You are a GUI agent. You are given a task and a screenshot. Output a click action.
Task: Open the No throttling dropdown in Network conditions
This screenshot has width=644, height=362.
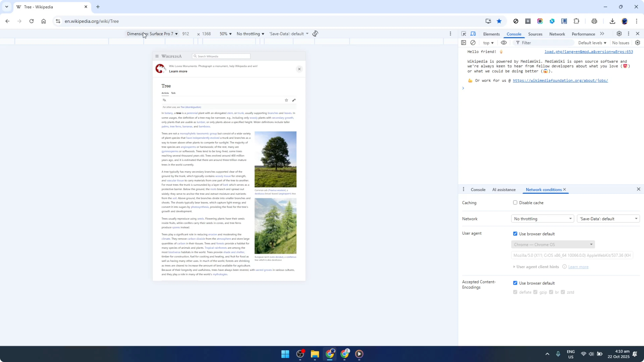pos(542,218)
